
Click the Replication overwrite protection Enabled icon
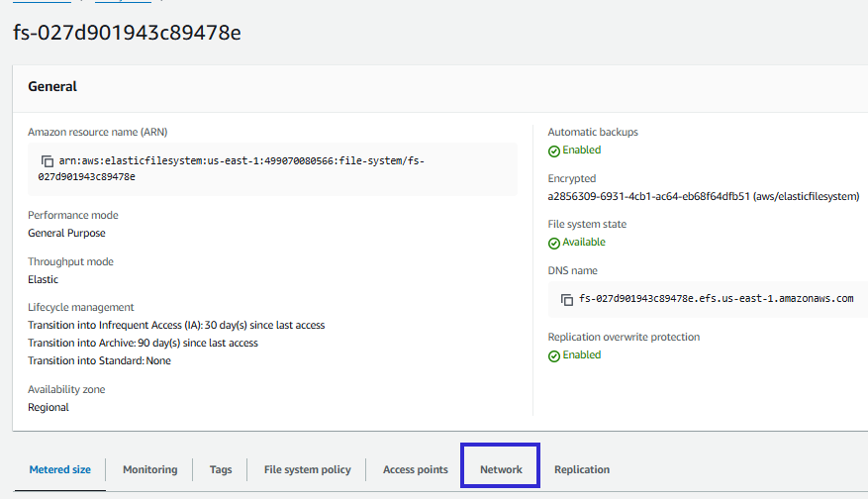tap(553, 355)
